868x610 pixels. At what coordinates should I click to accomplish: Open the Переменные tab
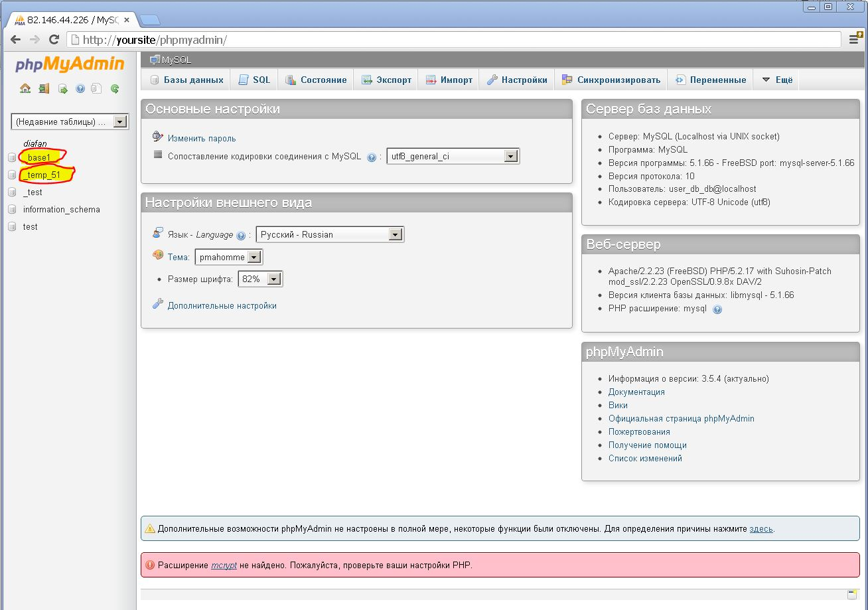click(711, 80)
